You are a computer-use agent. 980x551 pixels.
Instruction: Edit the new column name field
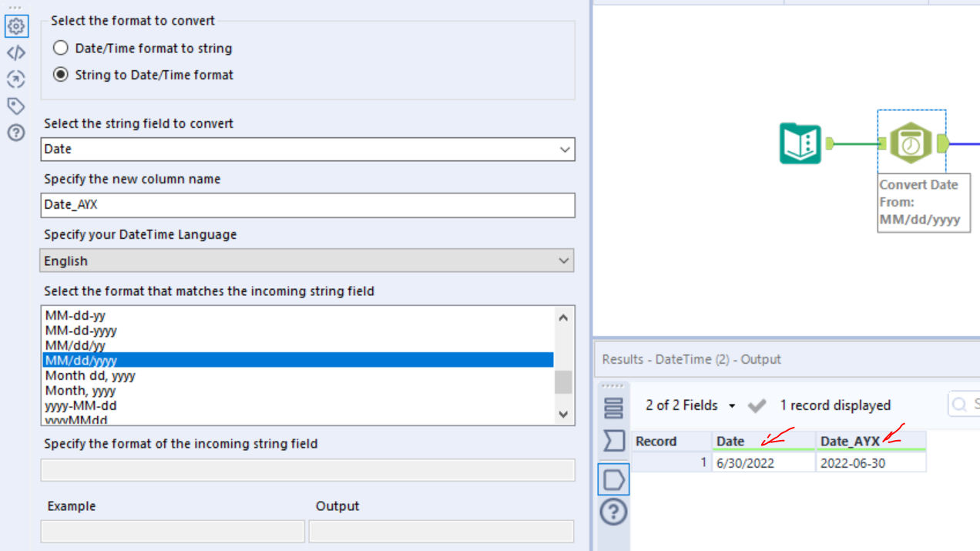point(307,205)
